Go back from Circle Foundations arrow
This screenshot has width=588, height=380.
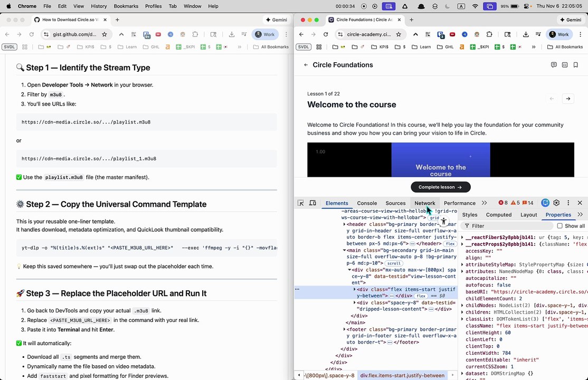306,65
